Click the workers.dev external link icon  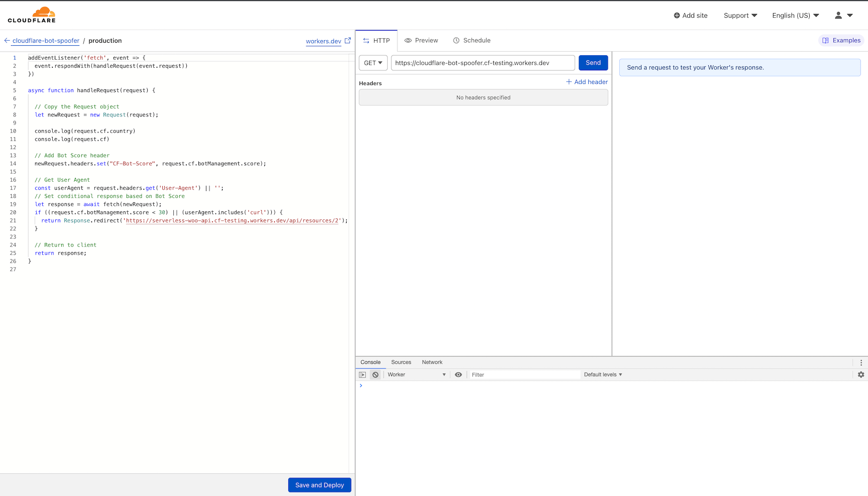[348, 41]
